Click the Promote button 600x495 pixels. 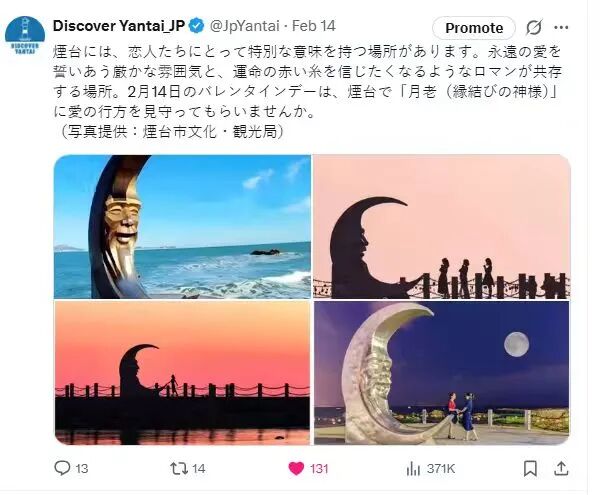[474, 28]
